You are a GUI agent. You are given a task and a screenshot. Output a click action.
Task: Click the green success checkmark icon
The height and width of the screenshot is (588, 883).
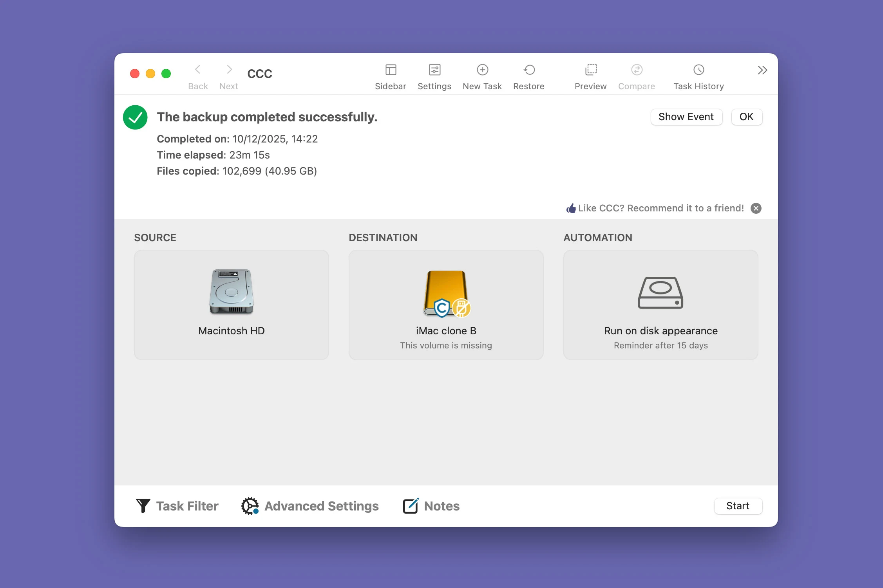pos(135,117)
